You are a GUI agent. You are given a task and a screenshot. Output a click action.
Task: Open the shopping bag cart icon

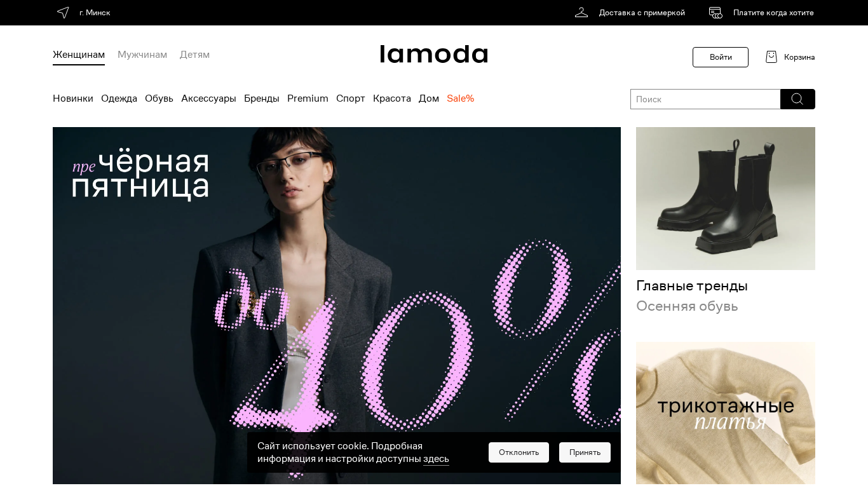(x=771, y=57)
